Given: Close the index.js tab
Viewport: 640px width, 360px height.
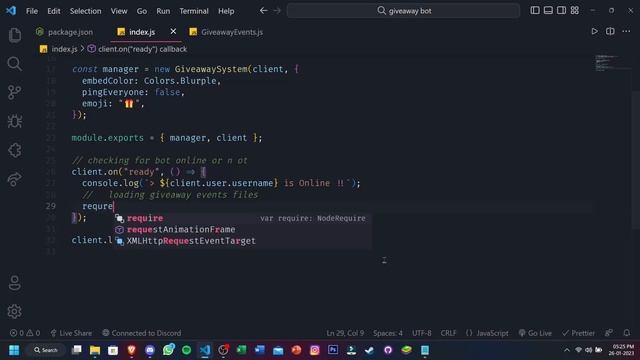Looking at the screenshot, I should click(x=173, y=31).
